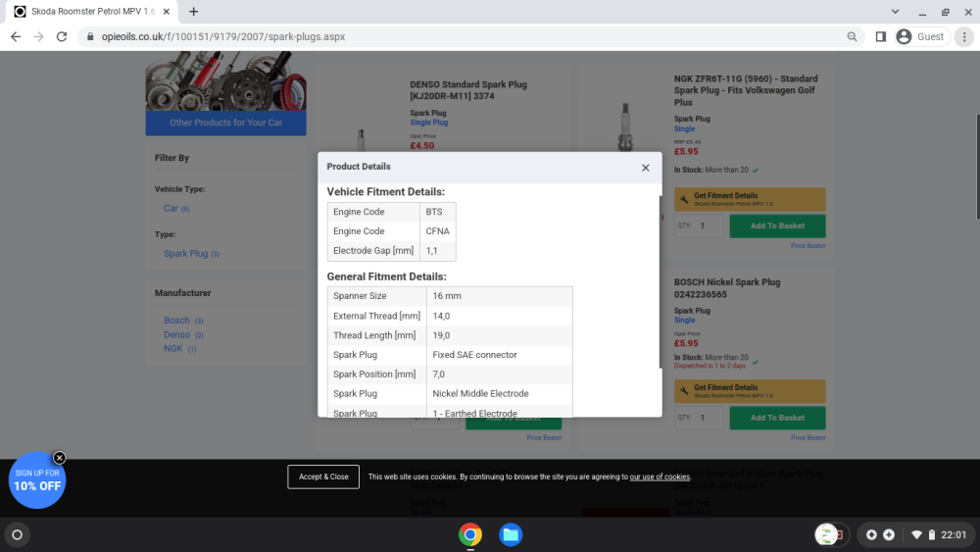Close the Skoda Roomster tab
The image size is (980, 552).
167,11
